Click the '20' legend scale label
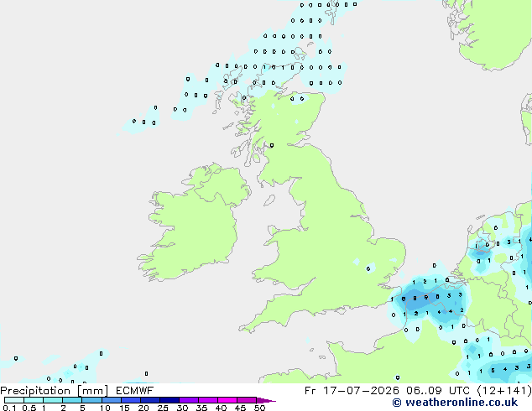Viewport: 532px width, 411px height. (143, 408)
